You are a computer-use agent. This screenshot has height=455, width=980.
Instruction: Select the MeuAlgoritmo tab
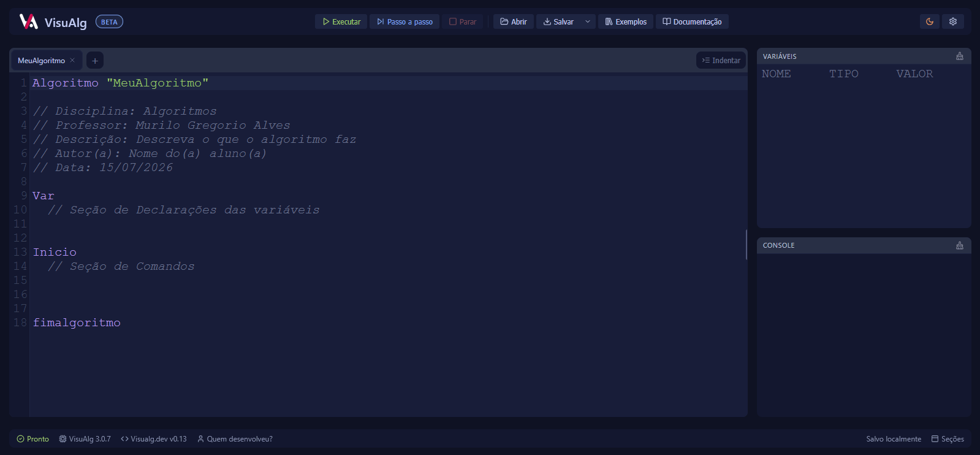point(41,61)
